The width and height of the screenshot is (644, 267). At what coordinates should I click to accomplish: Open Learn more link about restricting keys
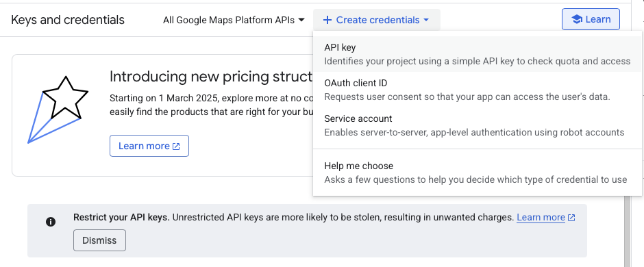tap(541, 218)
